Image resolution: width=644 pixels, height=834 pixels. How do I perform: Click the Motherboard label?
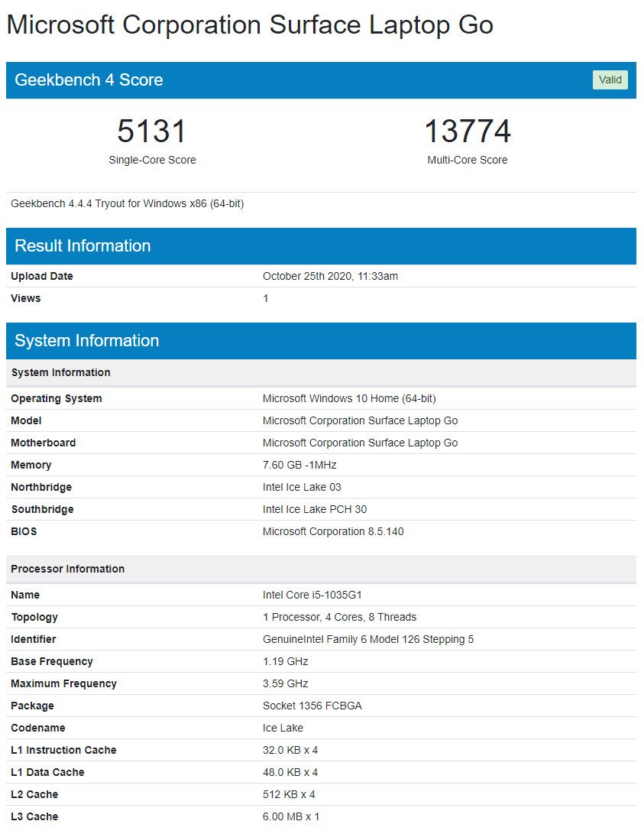44,443
